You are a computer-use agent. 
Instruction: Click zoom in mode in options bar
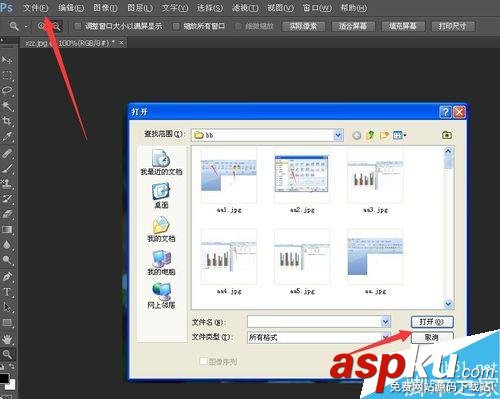(x=41, y=26)
